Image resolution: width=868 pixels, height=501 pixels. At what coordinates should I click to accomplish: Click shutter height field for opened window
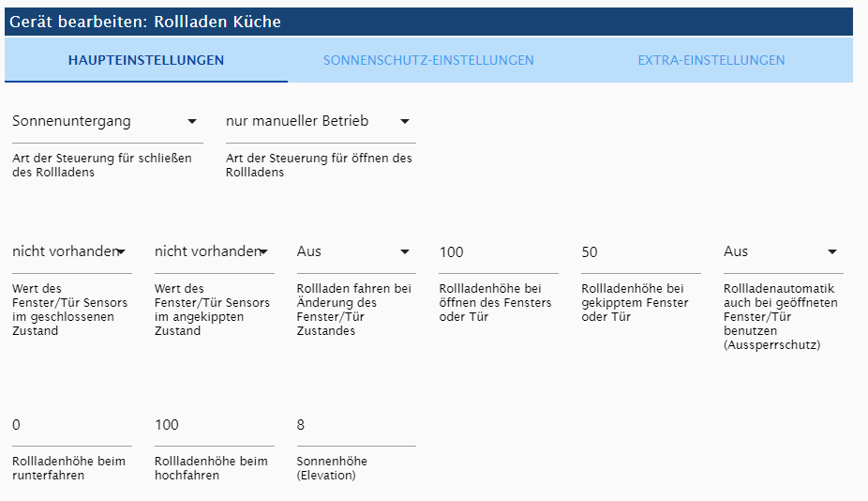point(499,252)
